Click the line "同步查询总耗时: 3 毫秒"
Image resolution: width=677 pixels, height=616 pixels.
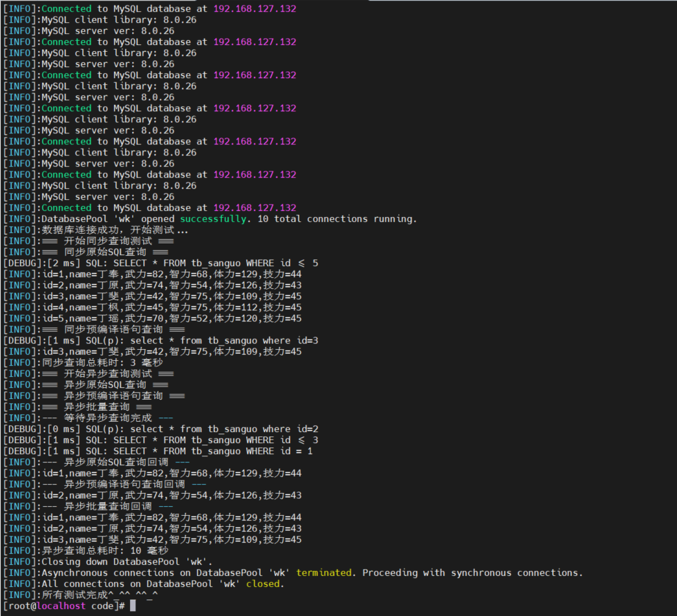(83, 362)
